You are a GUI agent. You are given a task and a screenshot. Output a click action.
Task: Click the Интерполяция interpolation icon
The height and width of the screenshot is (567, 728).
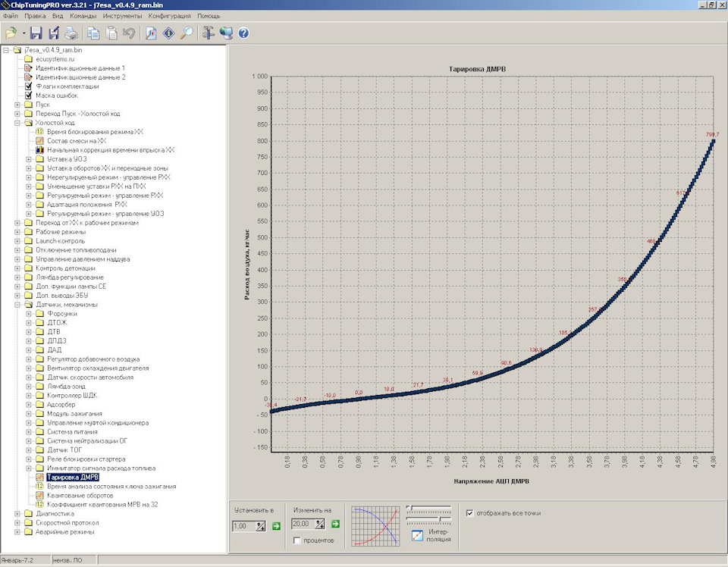click(x=418, y=535)
